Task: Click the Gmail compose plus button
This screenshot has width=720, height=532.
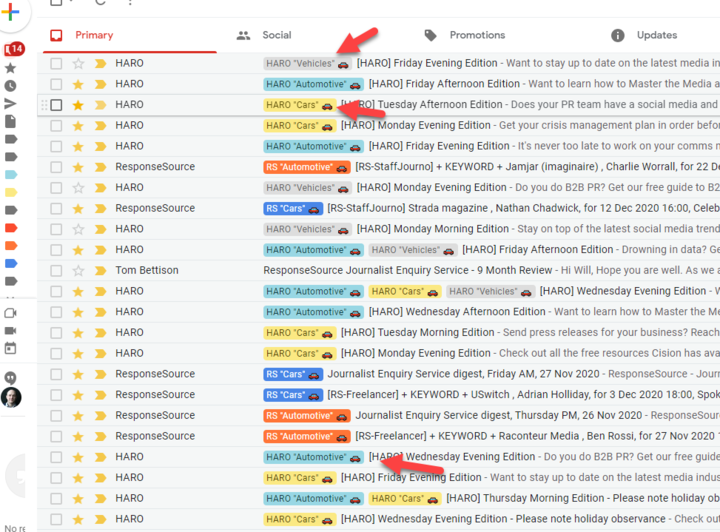Action: click(11, 12)
